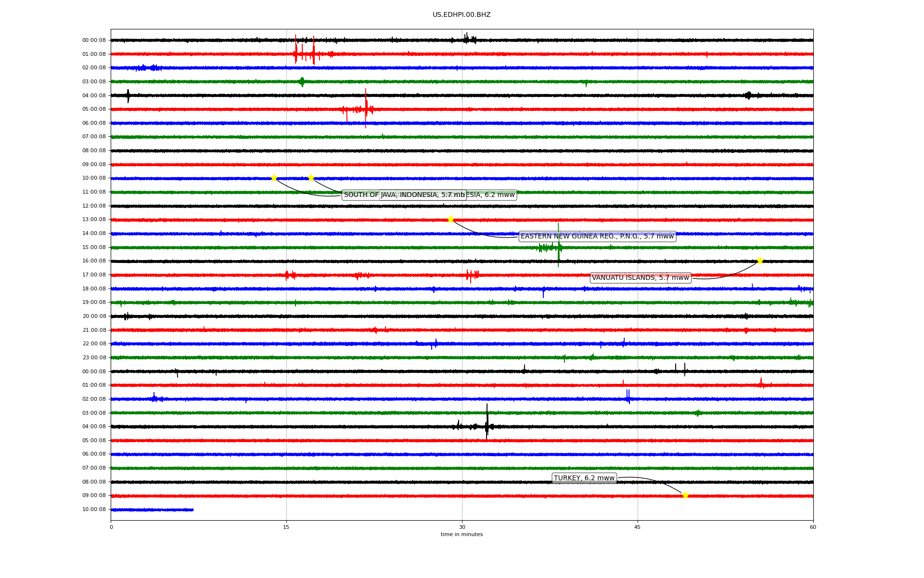
Task: Click the Turkey 6.2 mww event star
Action: click(x=685, y=495)
